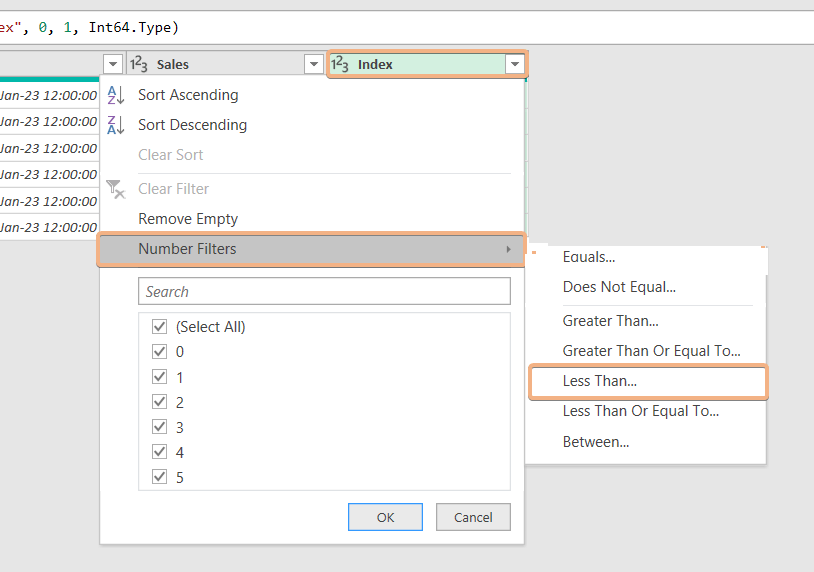Click in the formula bar text
814x572 pixels.
(88, 27)
